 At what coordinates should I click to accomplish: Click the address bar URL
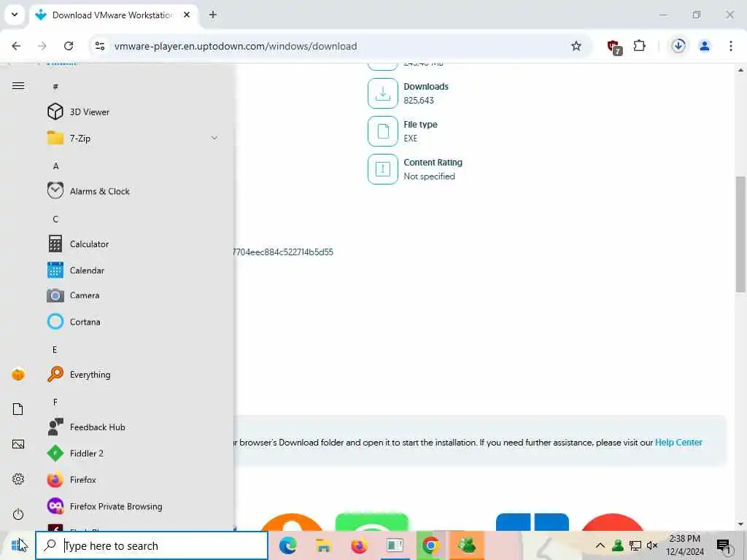pyautogui.click(x=236, y=46)
